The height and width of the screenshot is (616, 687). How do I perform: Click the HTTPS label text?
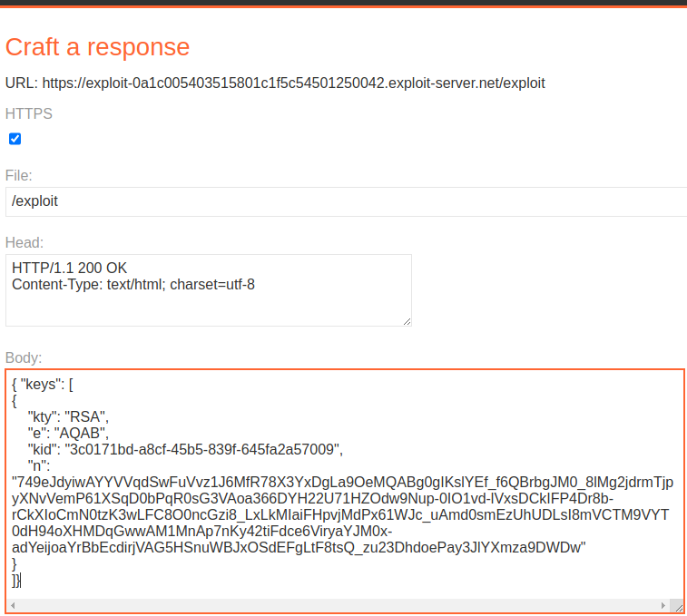29,114
